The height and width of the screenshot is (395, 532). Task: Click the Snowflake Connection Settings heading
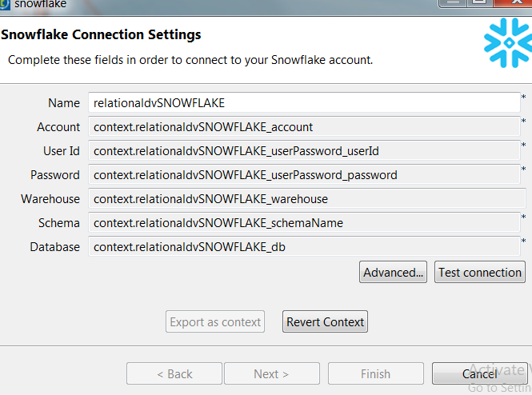click(x=101, y=34)
